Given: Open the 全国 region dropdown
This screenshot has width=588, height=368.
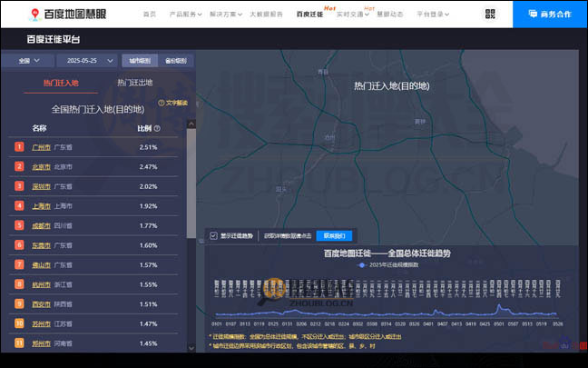Looking at the screenshot, I should [x=28, y=61].
